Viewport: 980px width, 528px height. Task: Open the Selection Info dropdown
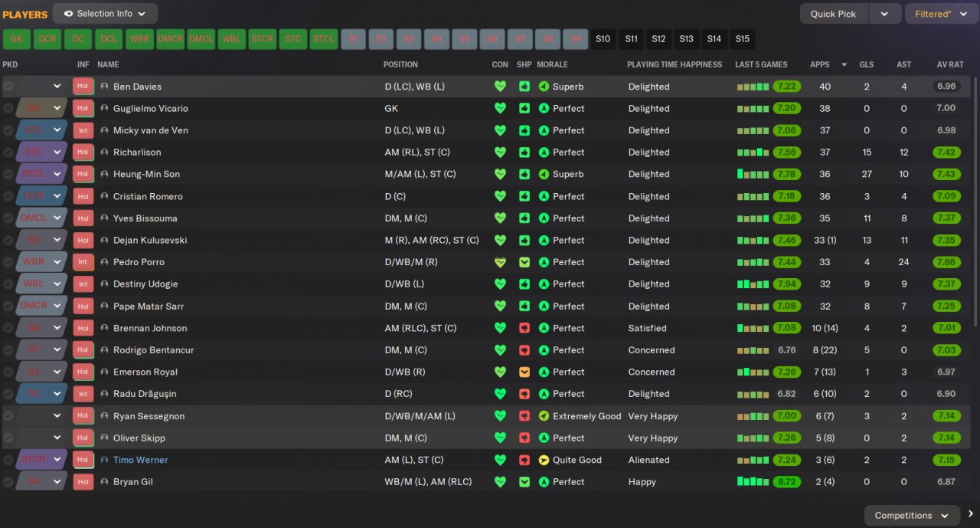pyautogui.click(x=105, y=14)
